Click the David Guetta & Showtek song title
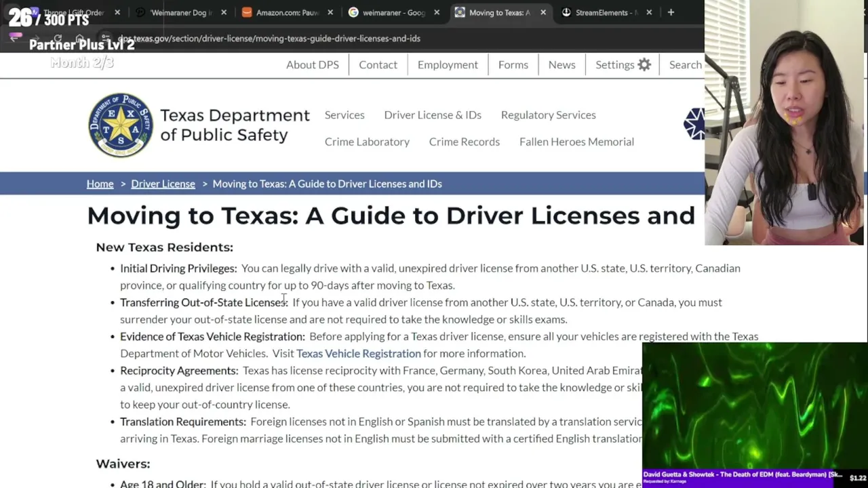Viewport: 868px width, 488px height. [743, 474]
